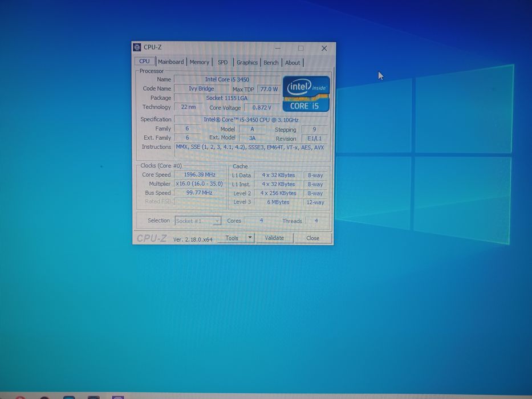Click the Tools button
The height and width of the screenshot is (399, 532).
[232, 238]
